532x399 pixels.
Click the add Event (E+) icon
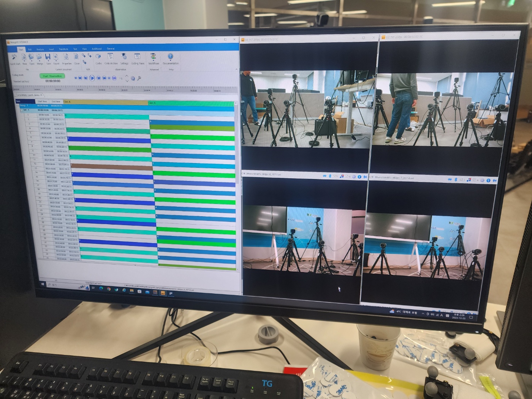[x=90, y=55]
